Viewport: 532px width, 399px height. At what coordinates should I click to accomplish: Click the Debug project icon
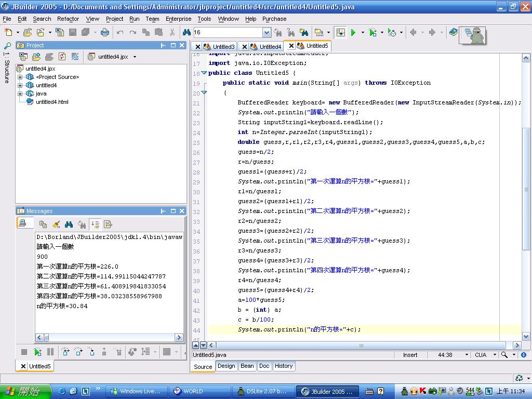[x=373, y=33]
